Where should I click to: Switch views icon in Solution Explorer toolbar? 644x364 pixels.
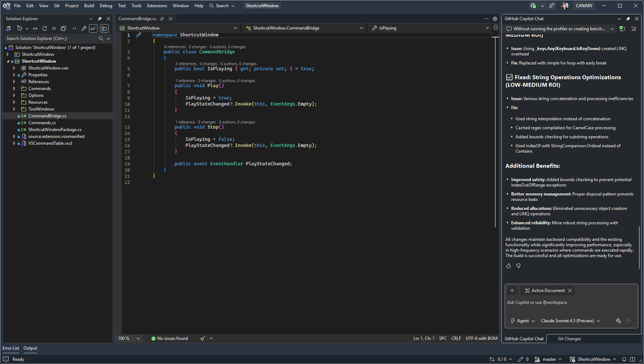click(x=8, y=28)
